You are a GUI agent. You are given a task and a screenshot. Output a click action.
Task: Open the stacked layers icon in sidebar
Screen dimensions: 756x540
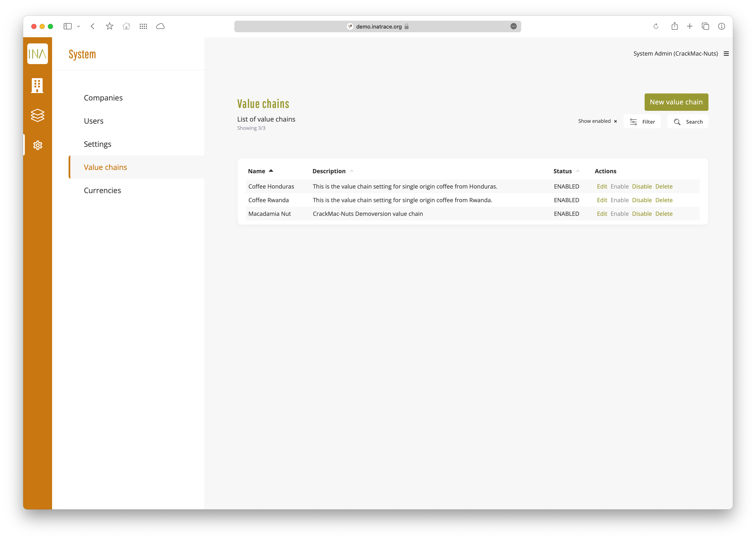[38, 115]
